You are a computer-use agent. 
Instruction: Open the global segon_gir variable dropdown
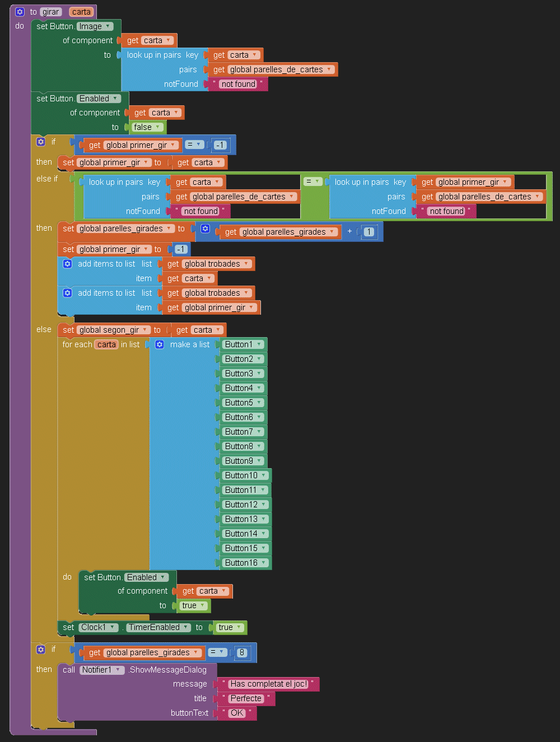pyautogui.click(x=146, y=330)
